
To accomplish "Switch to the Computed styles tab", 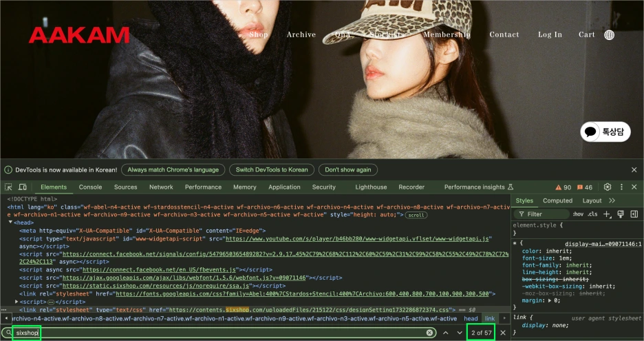I will [557, 200].
